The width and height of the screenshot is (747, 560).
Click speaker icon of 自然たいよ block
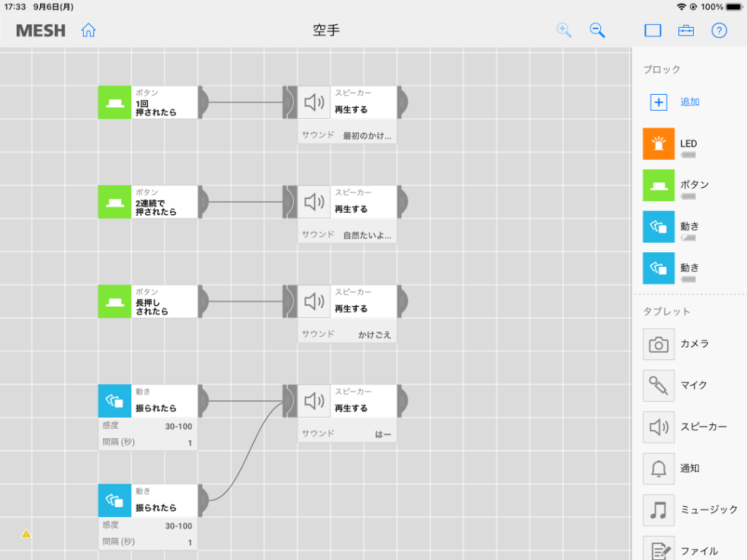click(314, 202)
